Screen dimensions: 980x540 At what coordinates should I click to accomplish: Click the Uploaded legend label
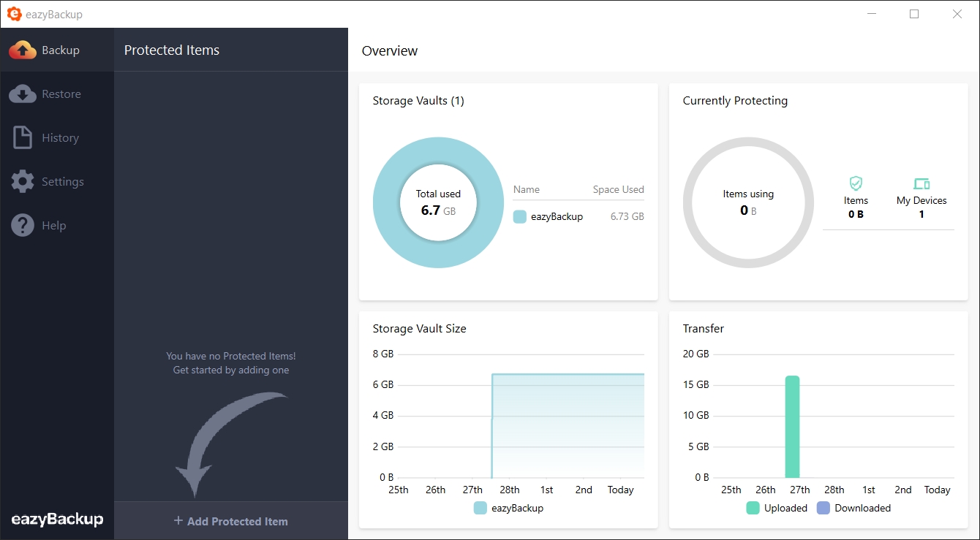tap(785, 508)
